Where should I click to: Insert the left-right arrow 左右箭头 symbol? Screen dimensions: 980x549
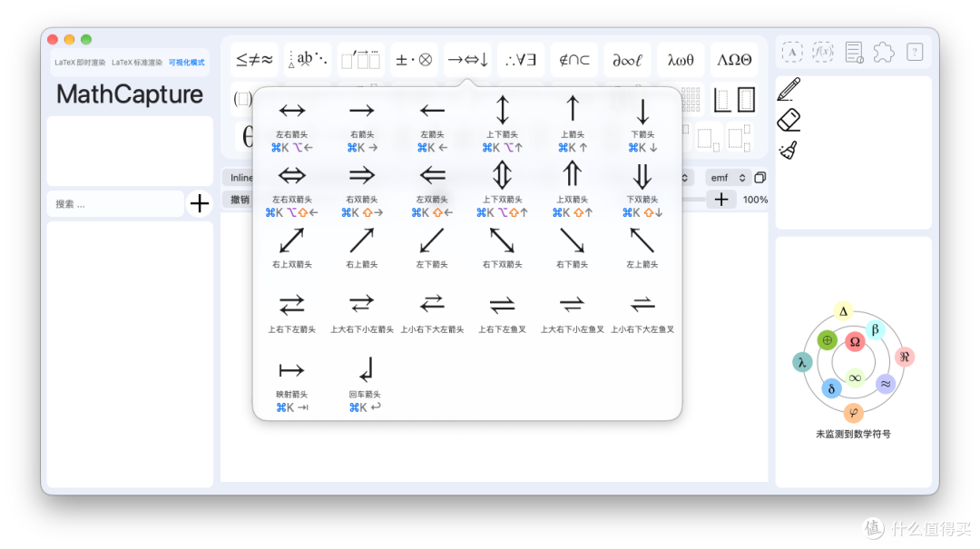tap(292, 112)
